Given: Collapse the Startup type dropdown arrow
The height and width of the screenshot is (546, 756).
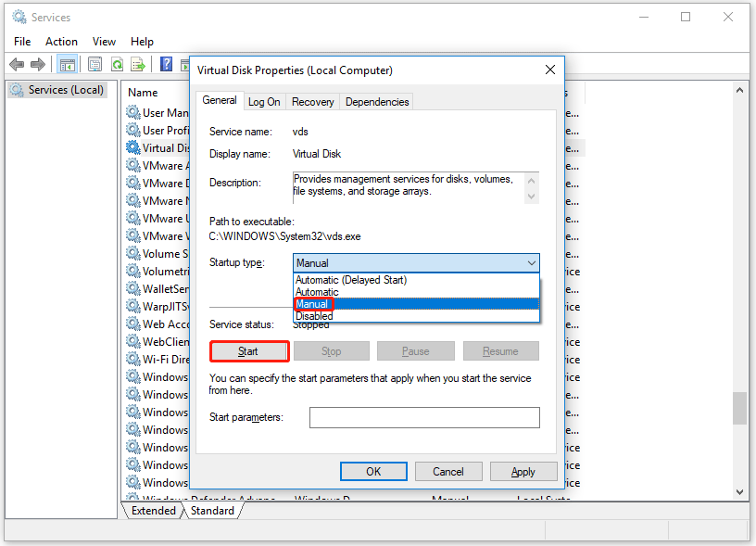Looking at the screenshot, I should pos(531,263).
